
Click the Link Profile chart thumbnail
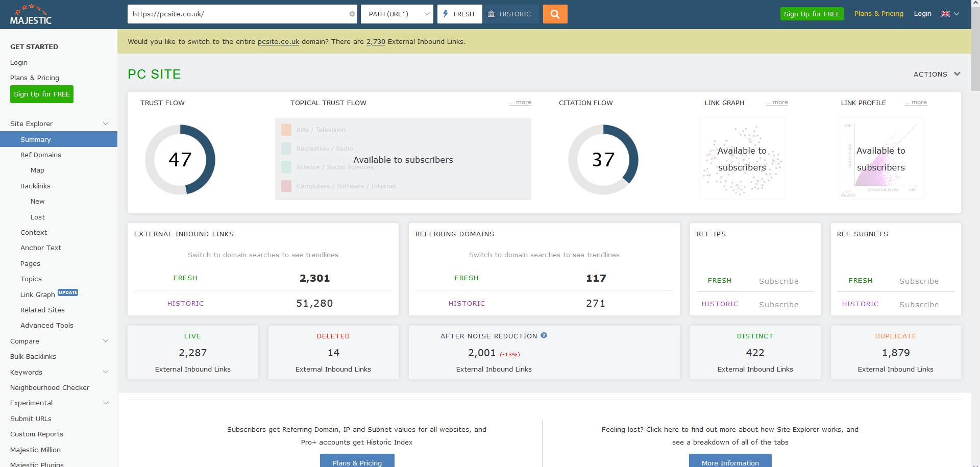click(881, 158)
